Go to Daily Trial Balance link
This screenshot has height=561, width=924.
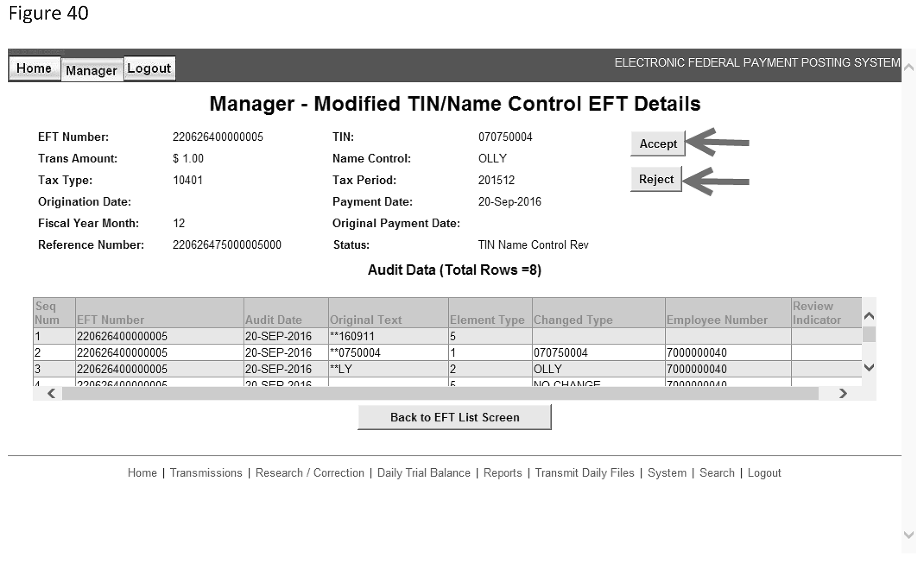(x=424, y=473)
